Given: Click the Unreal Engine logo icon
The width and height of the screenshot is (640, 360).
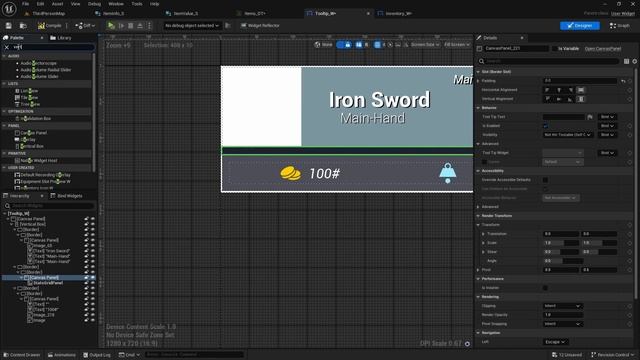Looking at the screenshot, I should 9,9.
